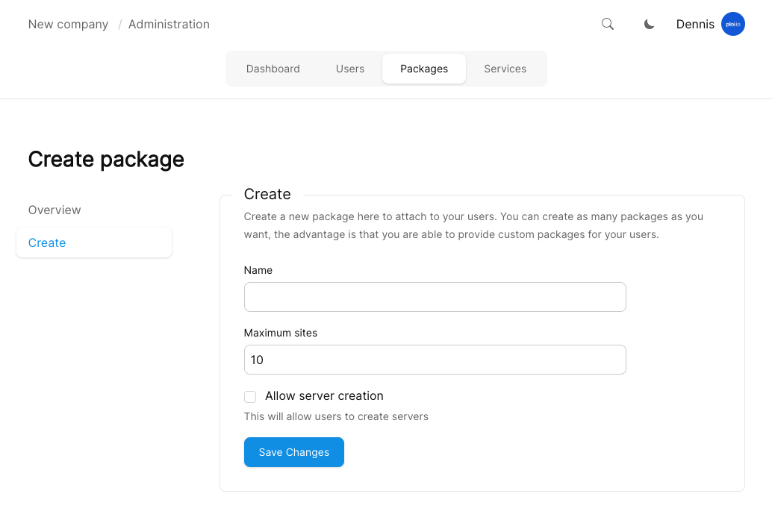Click the Create package page heading
The width and height of the screenshot is (772, 532).
(x=106, y=159)
